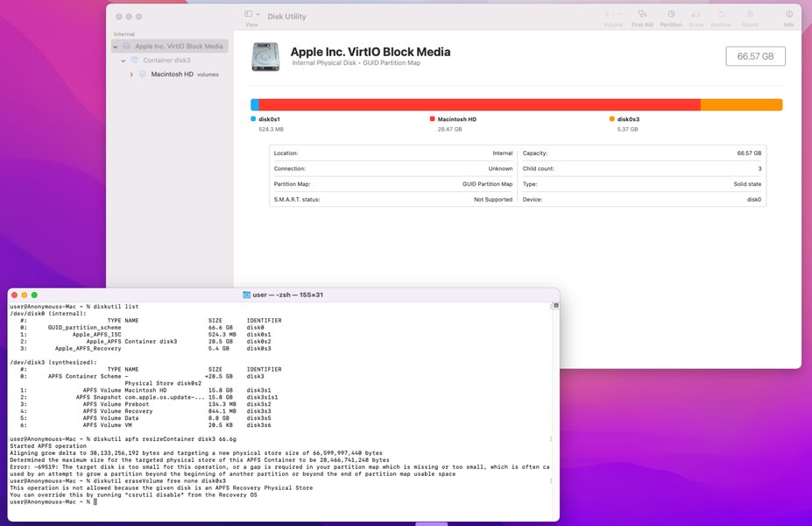The height and width of the screenshot is (526, 812).
Task: Click the Erase toolbar icon
Action: (696, 14)
